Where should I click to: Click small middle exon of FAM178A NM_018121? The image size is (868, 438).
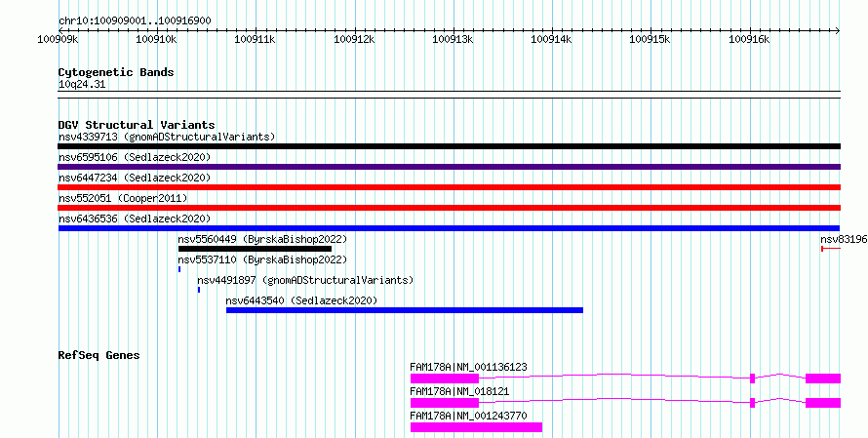click(x=752, y=403)
